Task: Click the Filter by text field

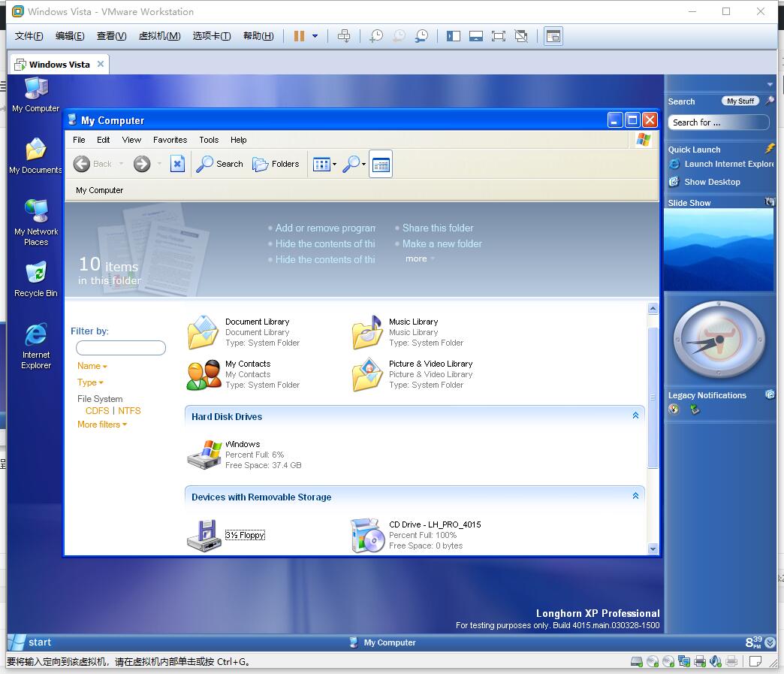Action: [120, 348]
